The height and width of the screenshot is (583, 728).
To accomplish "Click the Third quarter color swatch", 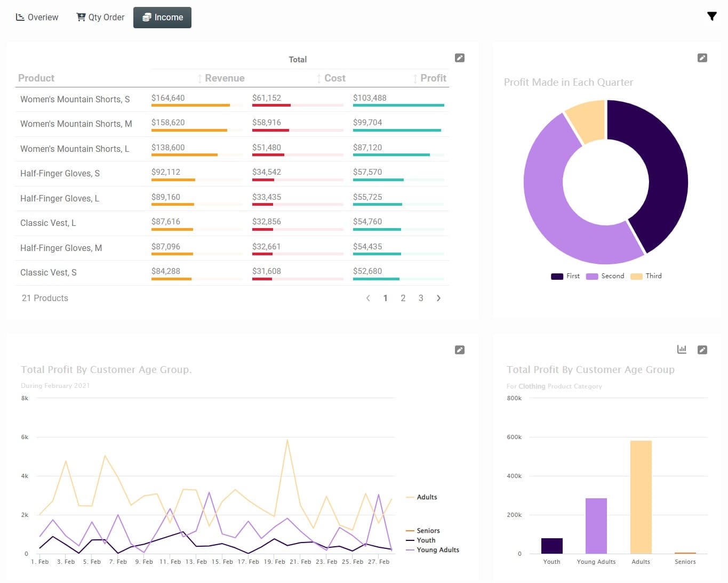I will pos(636,276).
